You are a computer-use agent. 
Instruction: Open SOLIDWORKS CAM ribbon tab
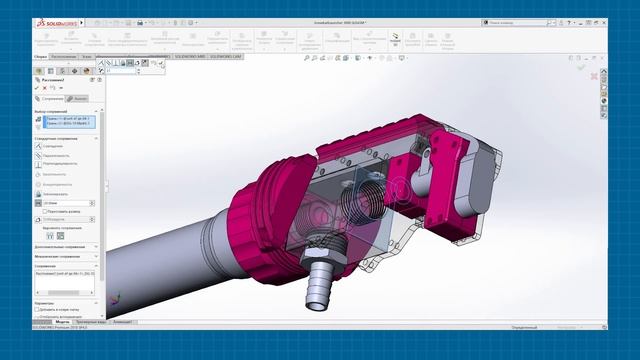(x=226, y=57)
